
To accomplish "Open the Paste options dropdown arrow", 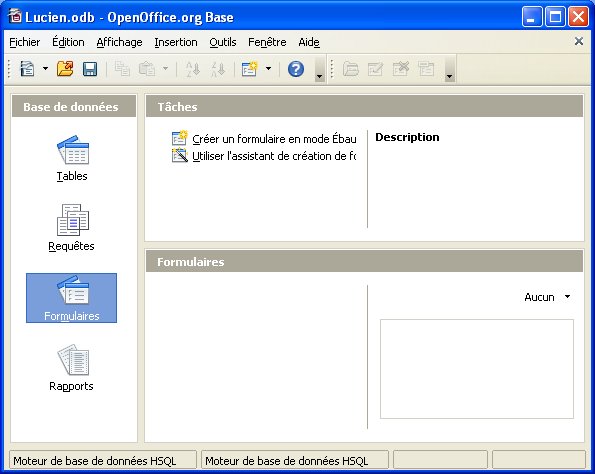I will tap(165, 69).
